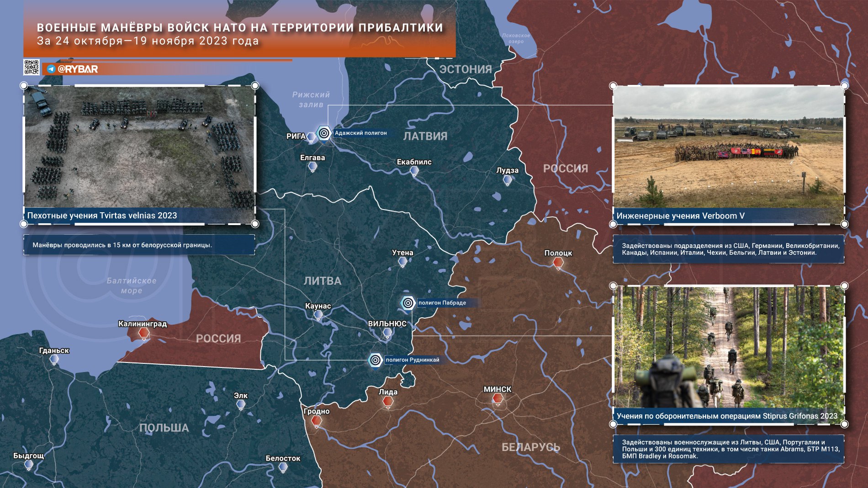Screen dimensions: 868x488
Task: Click the red Lida city marker
Action: click(x=387, y=401)
